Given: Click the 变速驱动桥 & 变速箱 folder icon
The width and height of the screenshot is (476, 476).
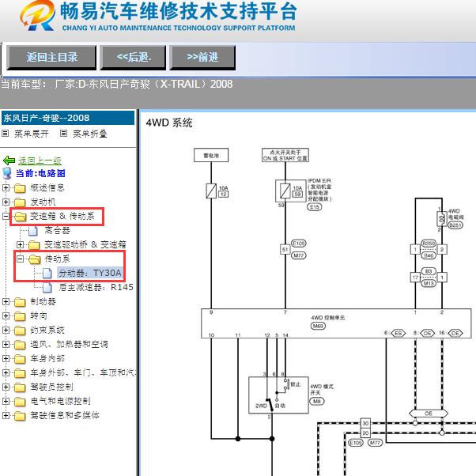Looking at the screenshot, I should 34,245.
